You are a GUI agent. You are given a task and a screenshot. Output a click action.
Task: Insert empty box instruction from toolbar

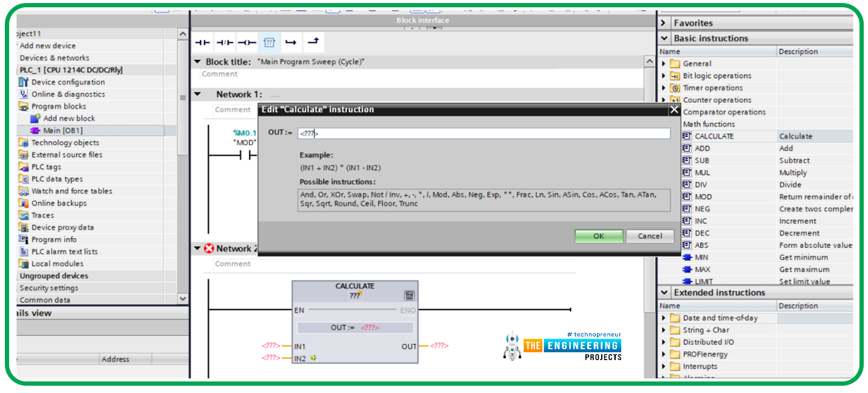click(x=270, y=43)
